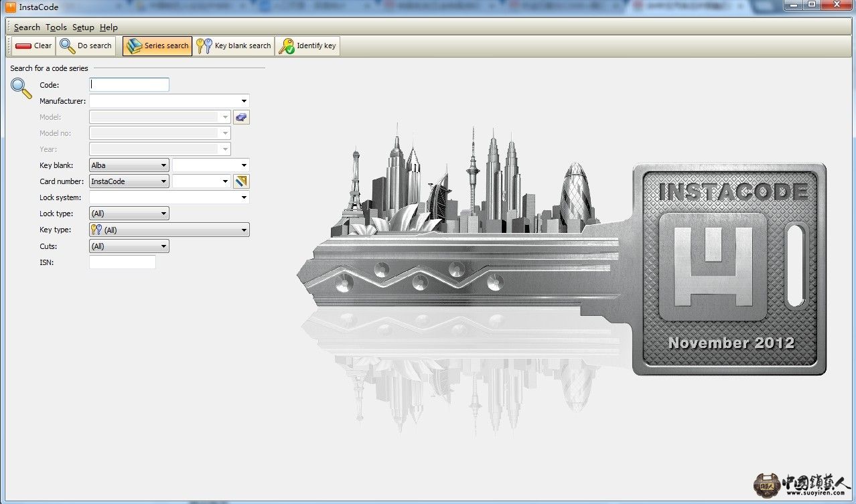Click the car icon beside Model
Screen dimensions: 856x504
(241, 117)
